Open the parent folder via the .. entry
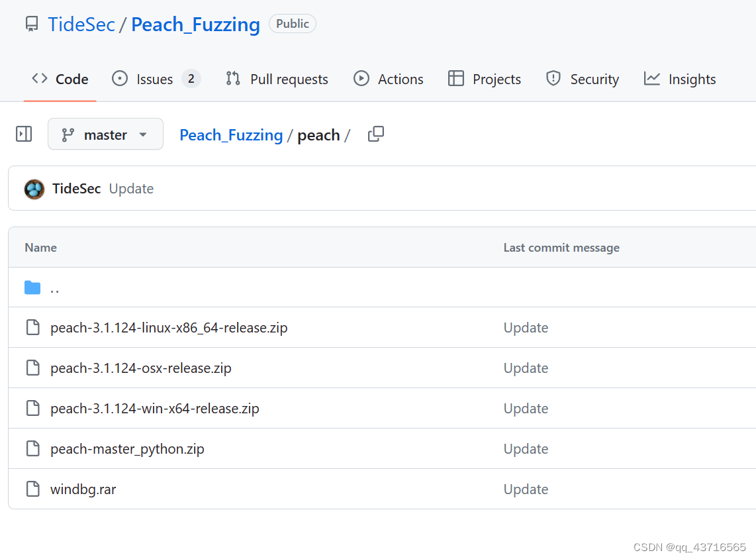This screenshot has width=756, height=559. click(55, 287)
